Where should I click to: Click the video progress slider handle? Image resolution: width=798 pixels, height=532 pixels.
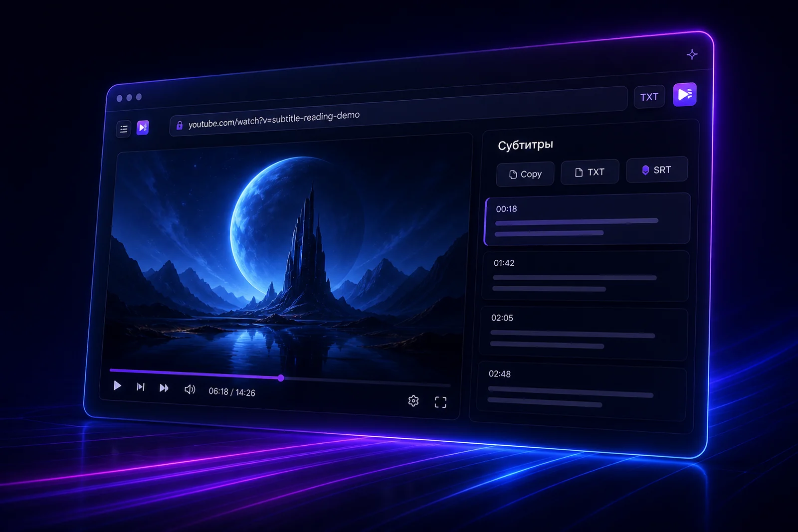click(x=281, y=378)
